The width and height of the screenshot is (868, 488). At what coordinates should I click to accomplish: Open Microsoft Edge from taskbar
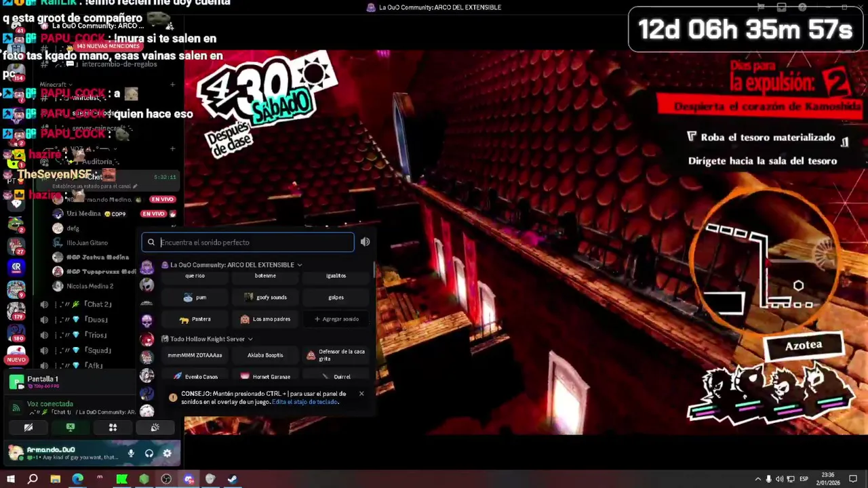coord(77,479)
